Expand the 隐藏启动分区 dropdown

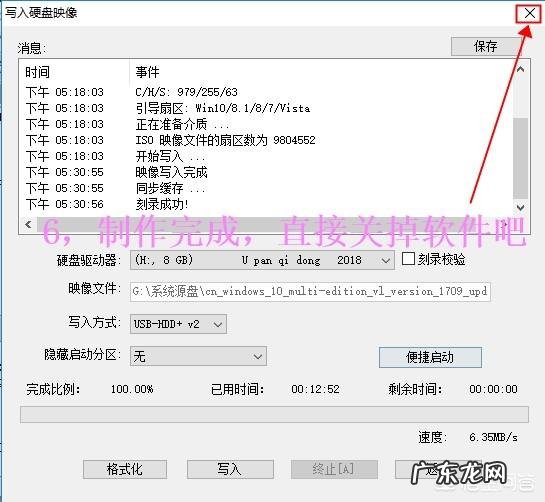[x=198, y=356]
